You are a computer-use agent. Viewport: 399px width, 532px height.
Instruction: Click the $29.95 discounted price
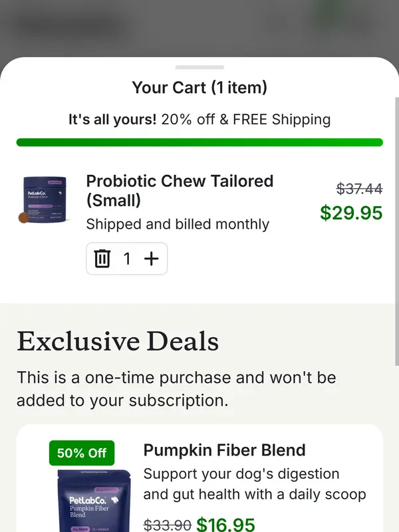351,212
